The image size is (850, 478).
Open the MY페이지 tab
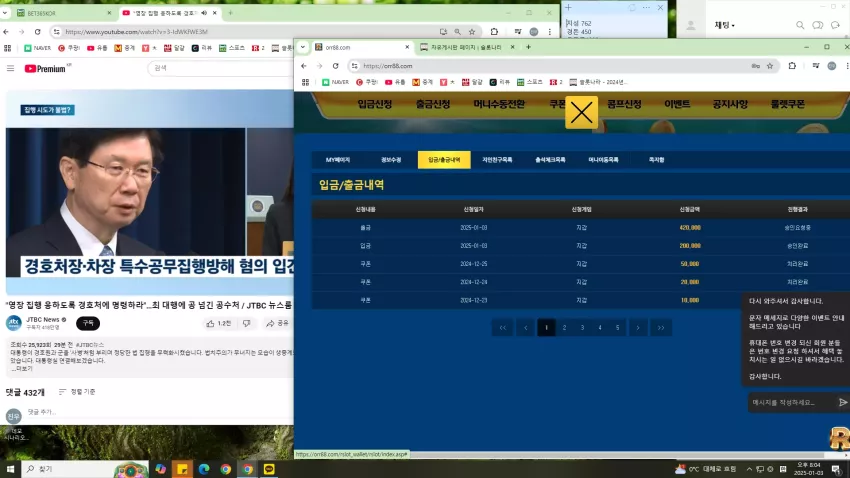click(x=338, y=160)
